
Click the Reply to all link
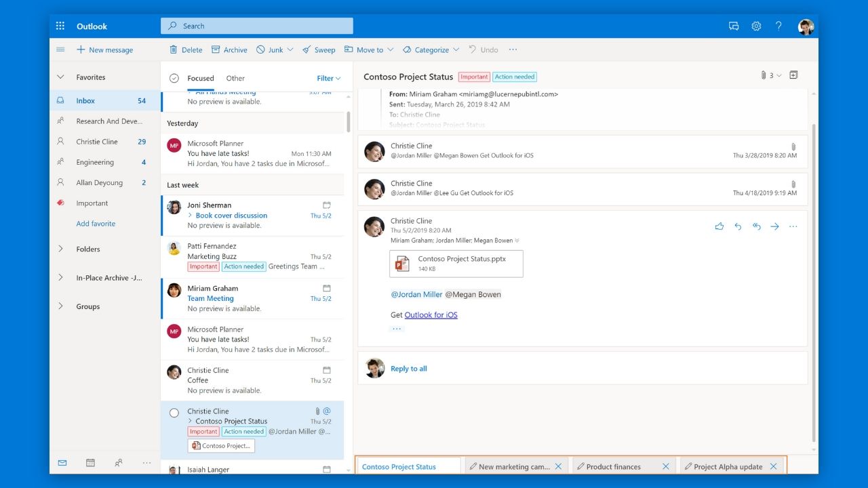(408, 368)
